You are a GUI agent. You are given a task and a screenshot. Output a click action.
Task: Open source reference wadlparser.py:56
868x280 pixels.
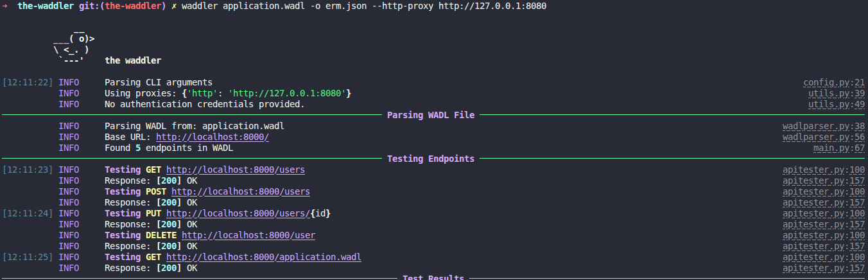(x=824, y=137)
